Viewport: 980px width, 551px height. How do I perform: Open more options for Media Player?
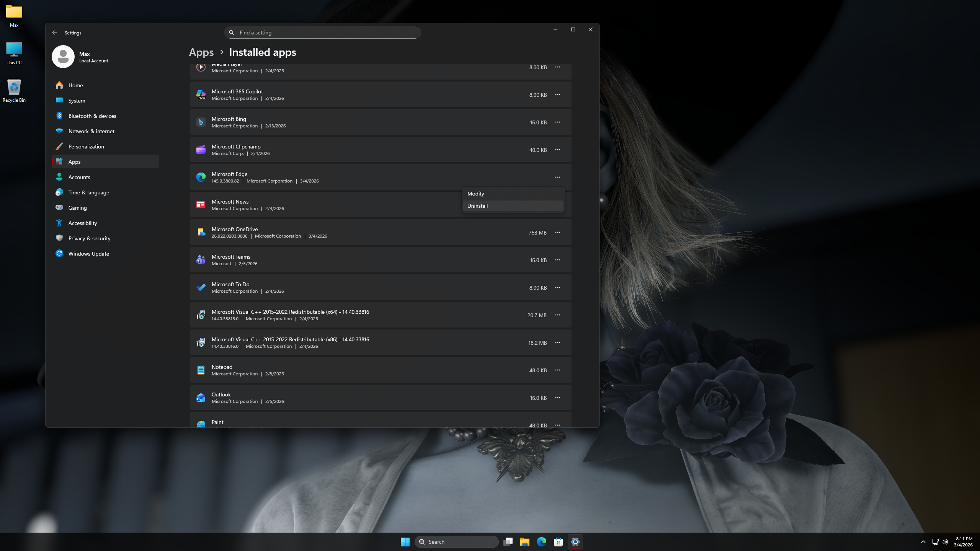(x=558, y=67)
